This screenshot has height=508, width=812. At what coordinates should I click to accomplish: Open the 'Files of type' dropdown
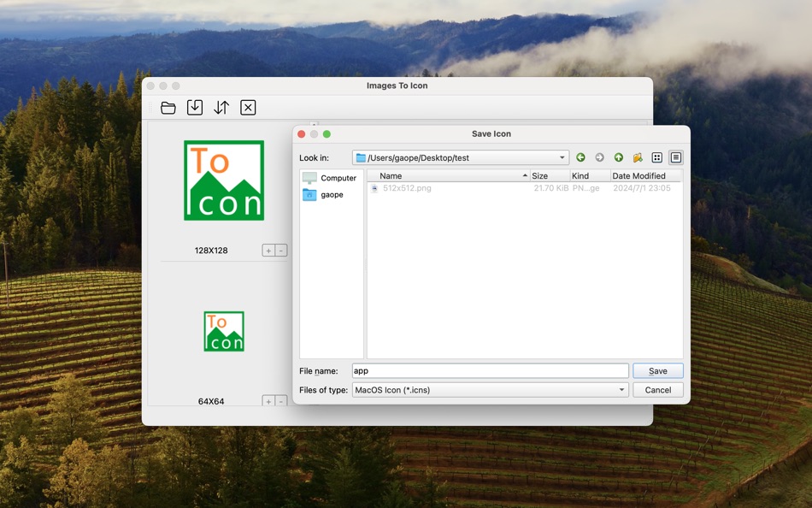[x=623, y=389]
